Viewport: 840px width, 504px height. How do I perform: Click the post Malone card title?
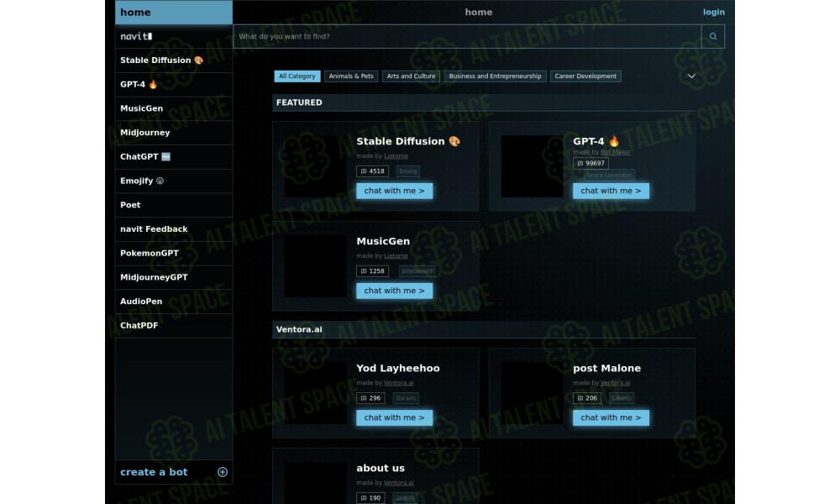click(607, 368)
